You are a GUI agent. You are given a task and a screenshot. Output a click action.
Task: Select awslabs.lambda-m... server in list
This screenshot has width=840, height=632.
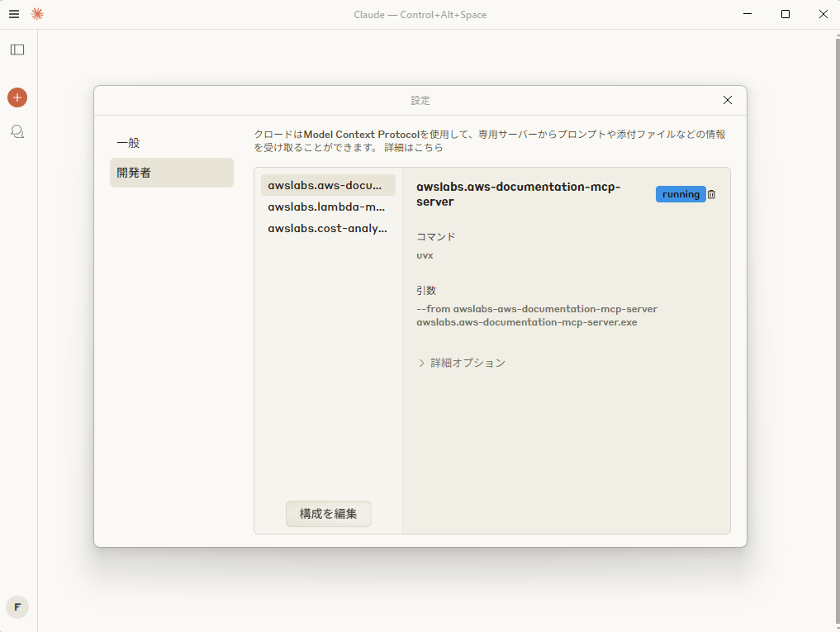328,207
